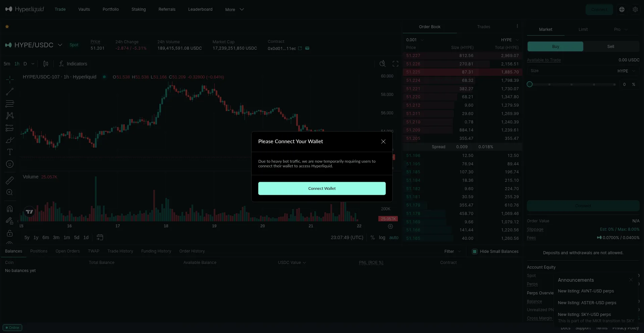Open the 0.001 price grouping dropdown

tap(415, 40)
